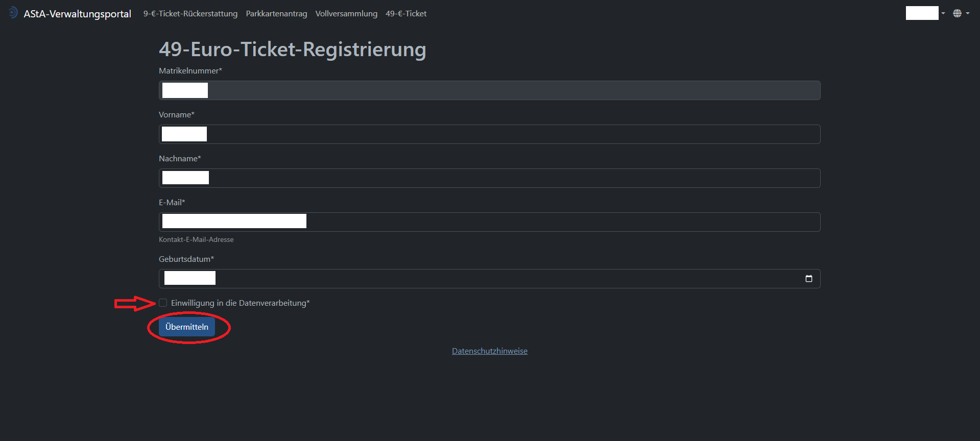Click the Einwilligung in die Datenverarbeitung label
The width and height of the screenshot is (980, 441).
pyautogui.click(x=240, y=303)
